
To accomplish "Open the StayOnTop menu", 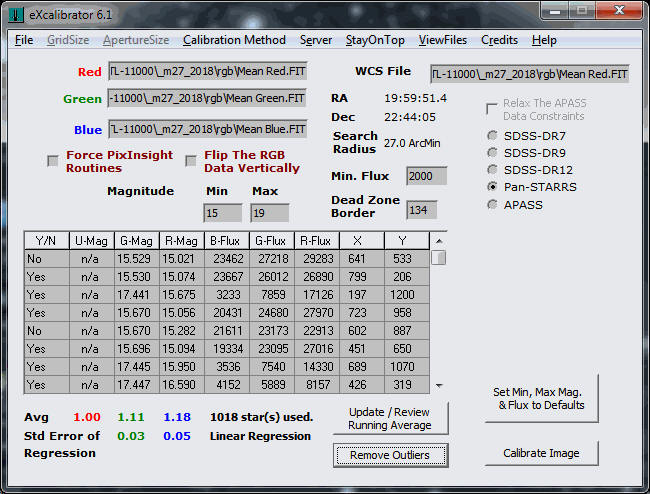I will (375, 40).
